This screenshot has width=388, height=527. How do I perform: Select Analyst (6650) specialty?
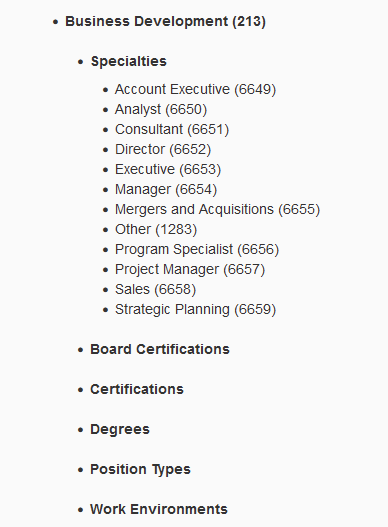(x=161, y=110)
